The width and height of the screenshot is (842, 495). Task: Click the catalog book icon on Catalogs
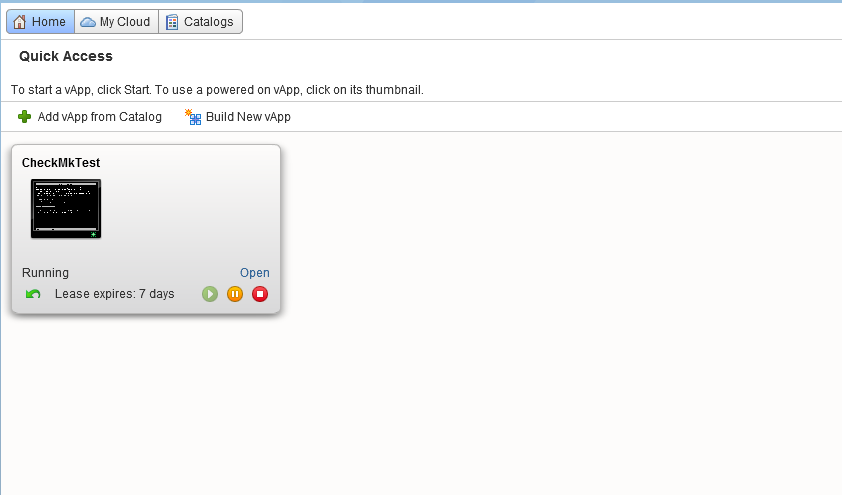tap(172, 22)
